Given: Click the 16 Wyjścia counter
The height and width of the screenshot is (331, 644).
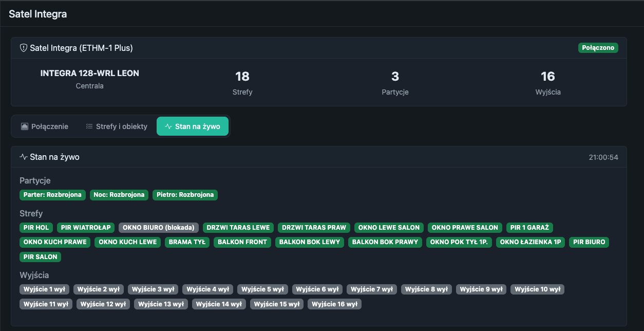Looking at the screenshot, I should [x=548, y=84].
